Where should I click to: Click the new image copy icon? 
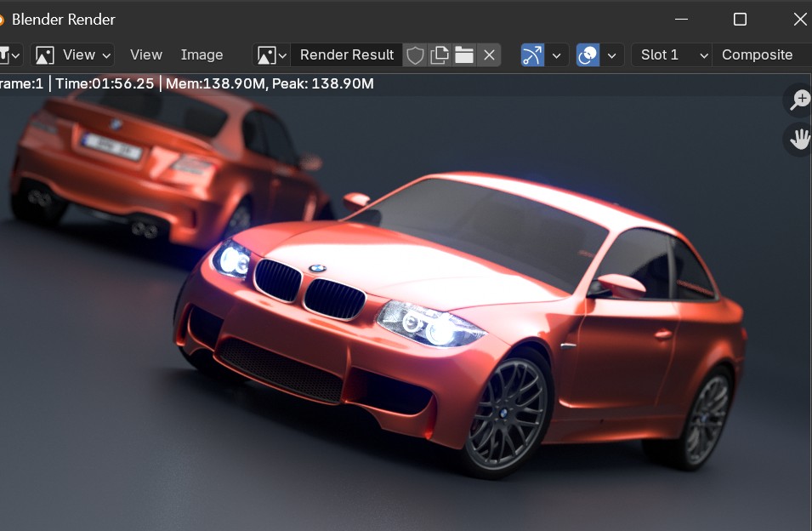(439, 55)
